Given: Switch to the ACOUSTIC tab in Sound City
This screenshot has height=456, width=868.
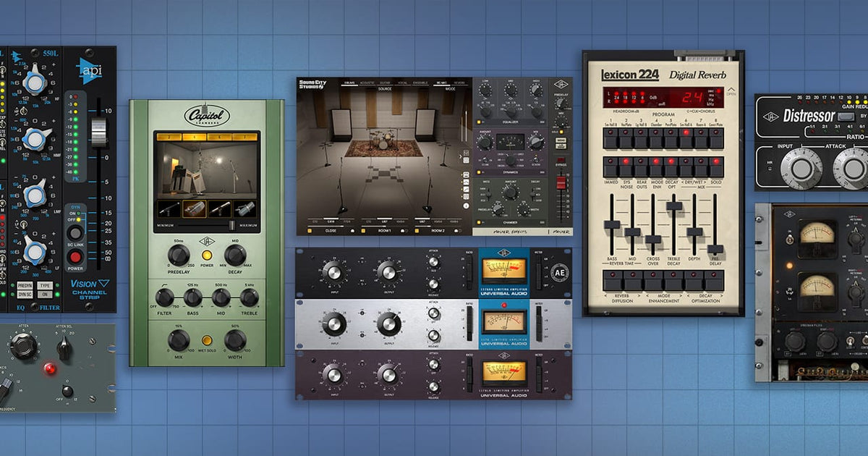Looking at the screenshot, I should [x=366, y=83].
